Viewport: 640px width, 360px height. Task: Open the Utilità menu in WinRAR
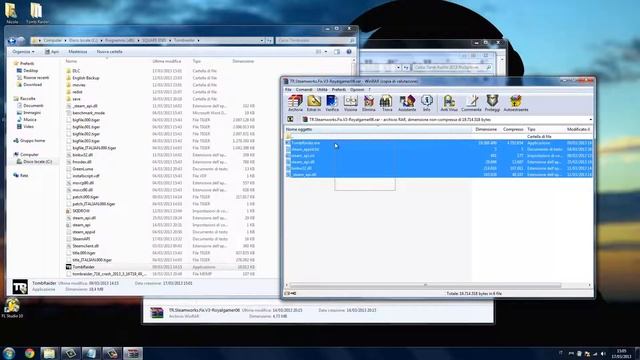click(322, 89)
